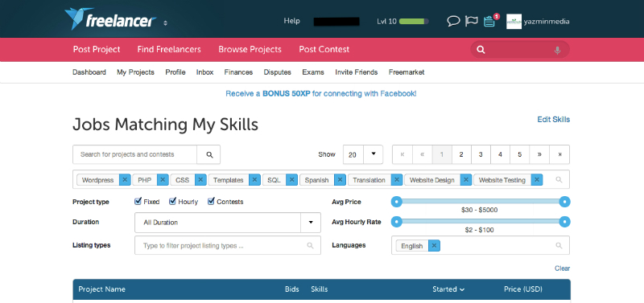Click the microphone icon in search bar
644x303 pixels.
(x=557, y=50)
